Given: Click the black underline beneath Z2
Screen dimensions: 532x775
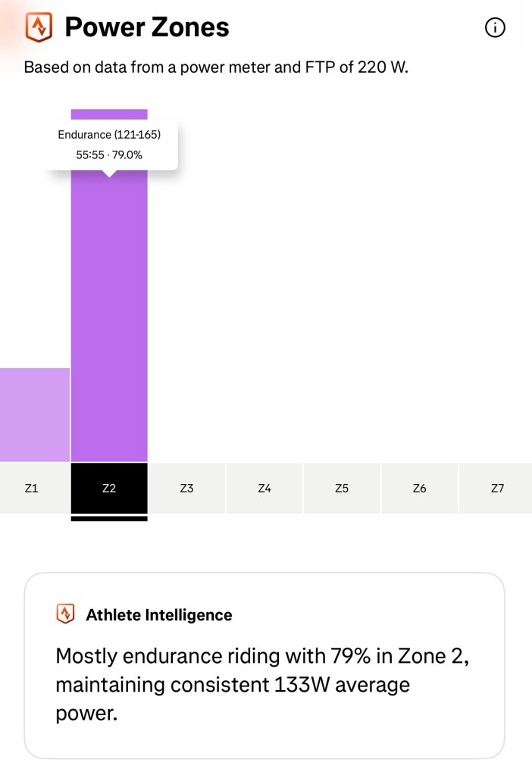Looking at the screenshot, I should (109, 519).
